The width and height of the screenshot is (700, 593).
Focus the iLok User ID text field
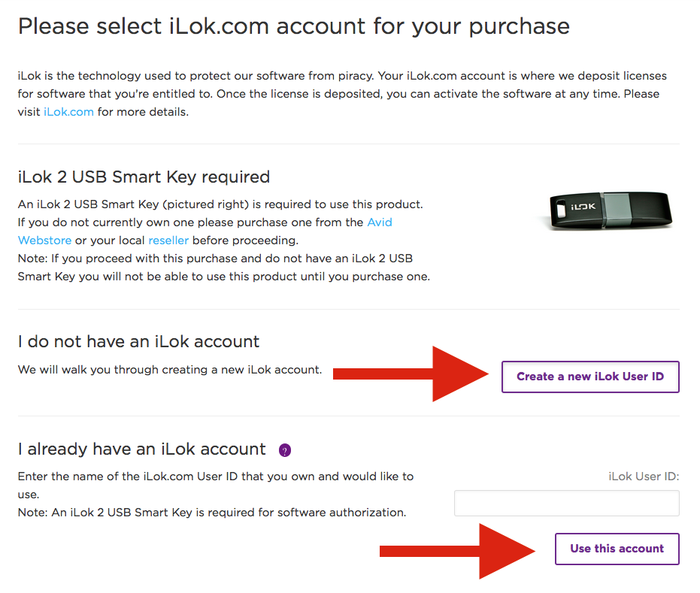(566, 504)
